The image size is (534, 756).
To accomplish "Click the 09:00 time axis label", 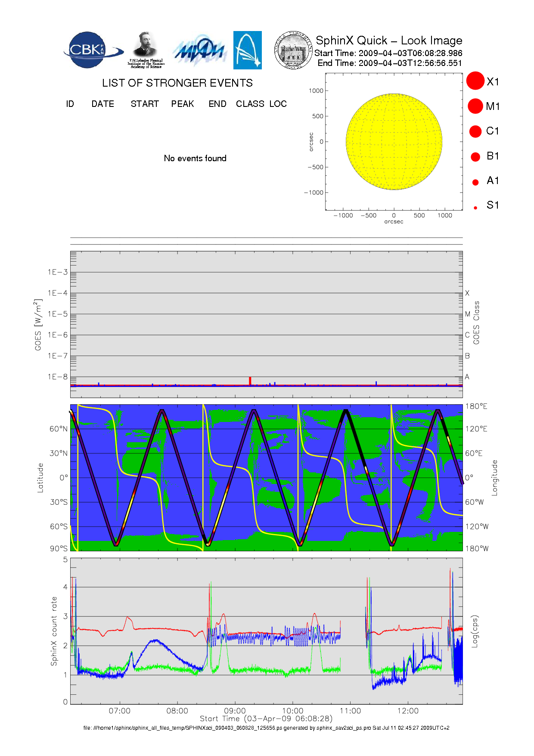I will click(235, 711).
